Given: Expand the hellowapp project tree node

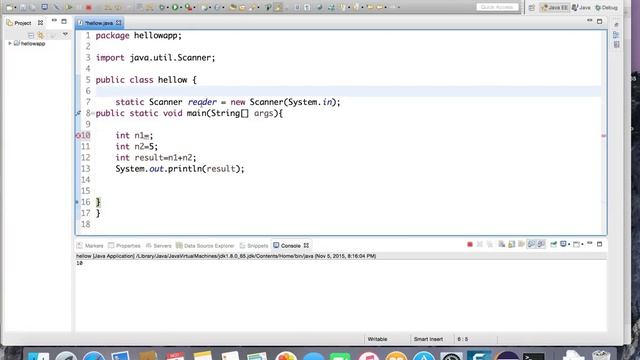Looking at the screenshot, I should 10,43.
